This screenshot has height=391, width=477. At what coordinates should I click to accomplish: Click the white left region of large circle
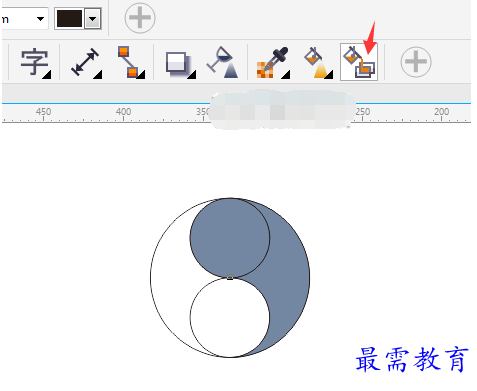[x=170, y=277]
